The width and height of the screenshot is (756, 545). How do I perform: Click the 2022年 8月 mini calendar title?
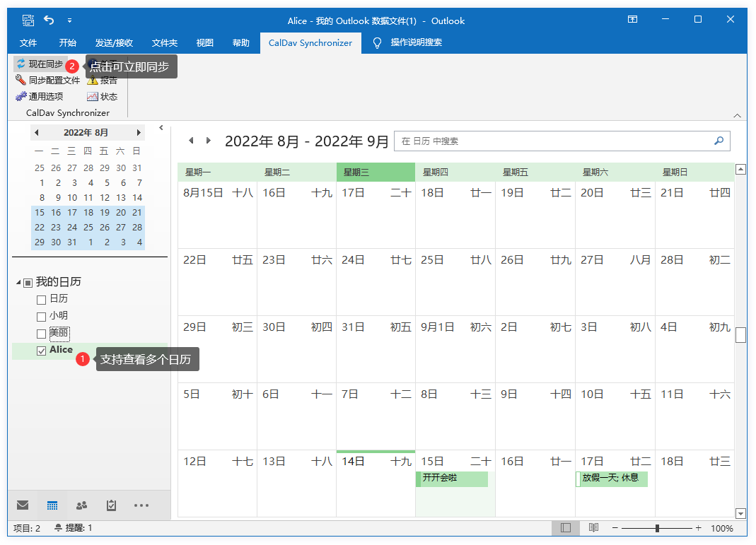(x=86, y=132)
